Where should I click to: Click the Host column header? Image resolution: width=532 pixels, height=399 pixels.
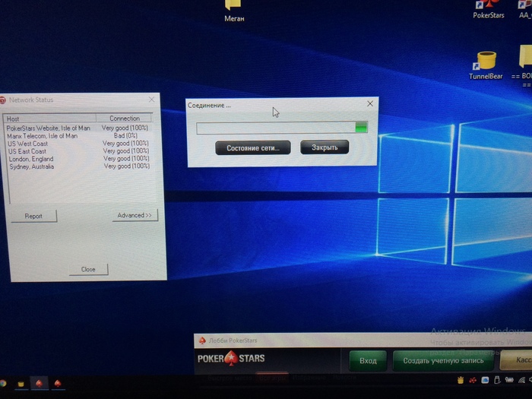[x=49, y=119]
